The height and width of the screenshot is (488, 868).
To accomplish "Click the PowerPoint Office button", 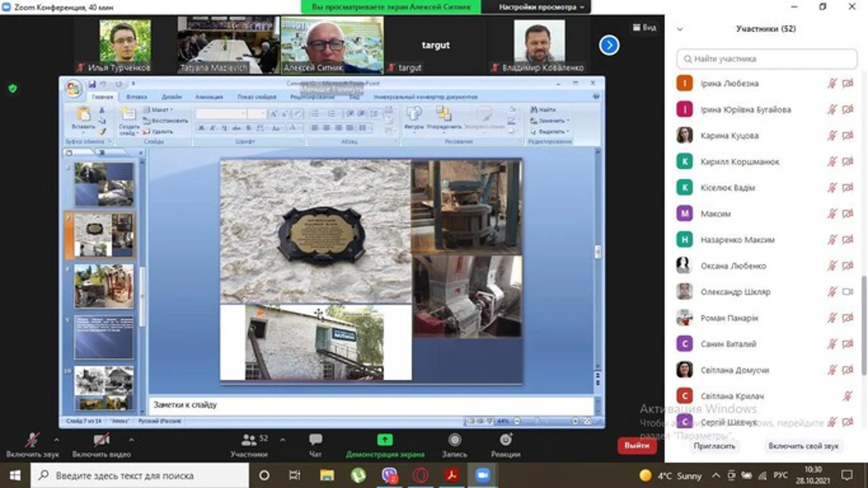I will 73,88.
